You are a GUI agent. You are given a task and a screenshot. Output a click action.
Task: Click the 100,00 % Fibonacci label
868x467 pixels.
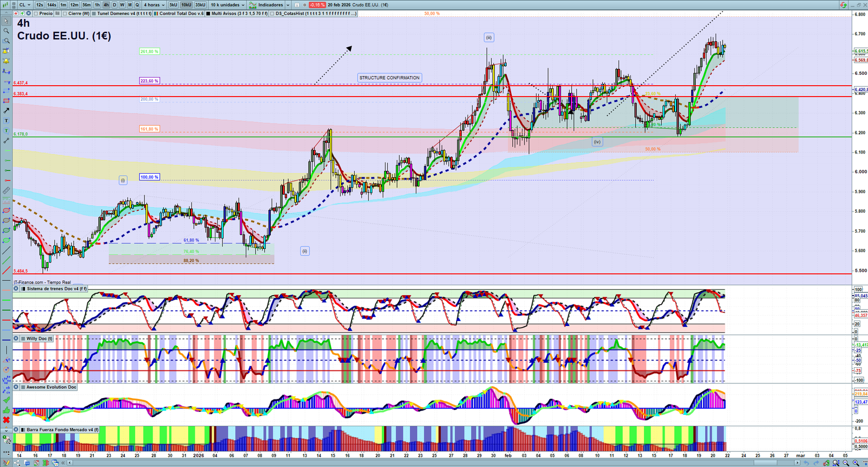point(149,177)
